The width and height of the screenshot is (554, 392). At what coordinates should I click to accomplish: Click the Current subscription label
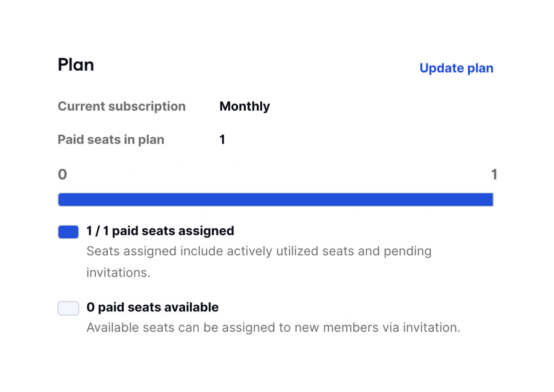pos(121,106)
